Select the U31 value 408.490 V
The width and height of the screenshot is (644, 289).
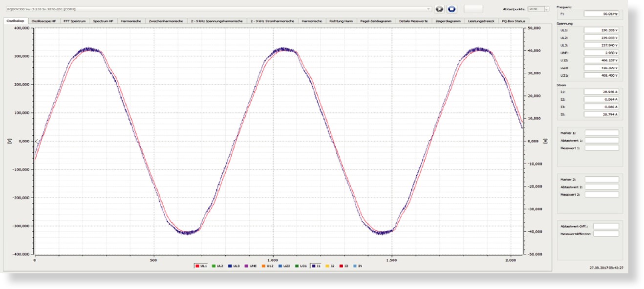pyautogui.click(x=601, y=75)
